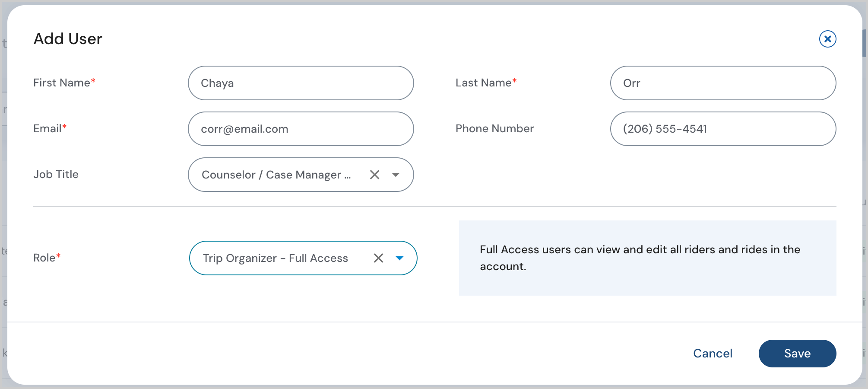Click the Phone Number label
Image resolution: width=868 pixels, height=389 pixels.
click(x=495, y=128)
